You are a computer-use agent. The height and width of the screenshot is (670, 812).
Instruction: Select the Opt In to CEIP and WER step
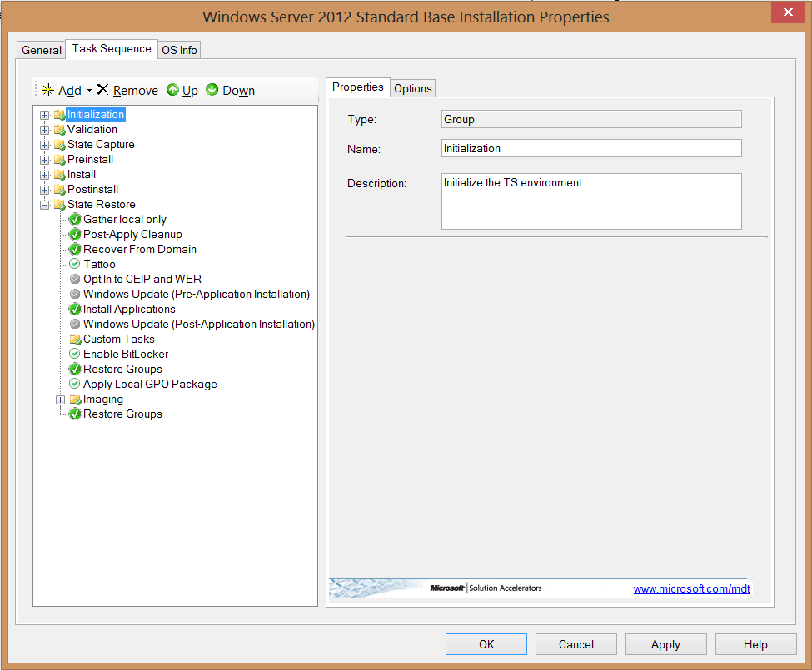(x=142, y=280)
